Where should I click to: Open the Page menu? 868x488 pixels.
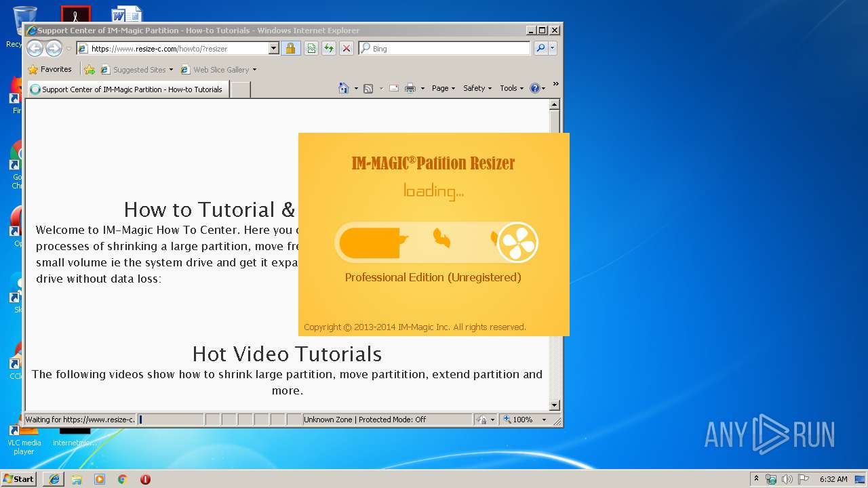[443, 88]
